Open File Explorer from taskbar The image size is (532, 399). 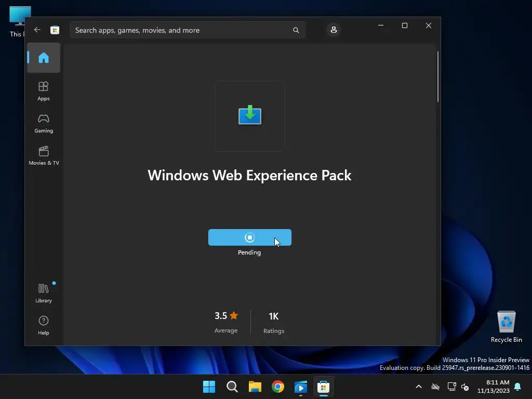[x=255, y=387]
